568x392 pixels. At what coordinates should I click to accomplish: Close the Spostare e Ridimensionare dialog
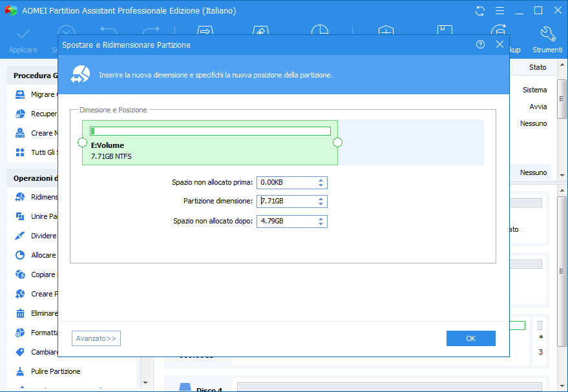[500, 45]
